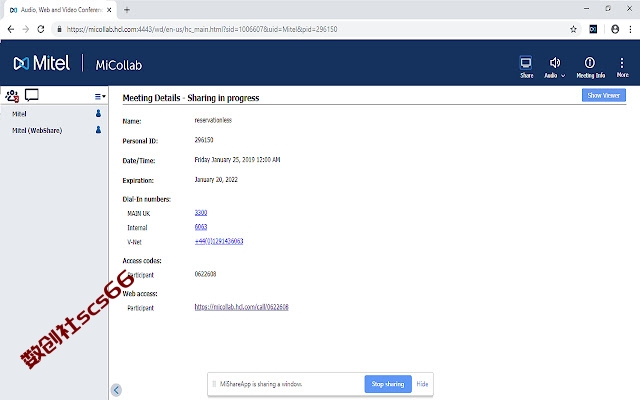View site security lock icon
Viewport: 640px width, 400px height.
point(59,29)
